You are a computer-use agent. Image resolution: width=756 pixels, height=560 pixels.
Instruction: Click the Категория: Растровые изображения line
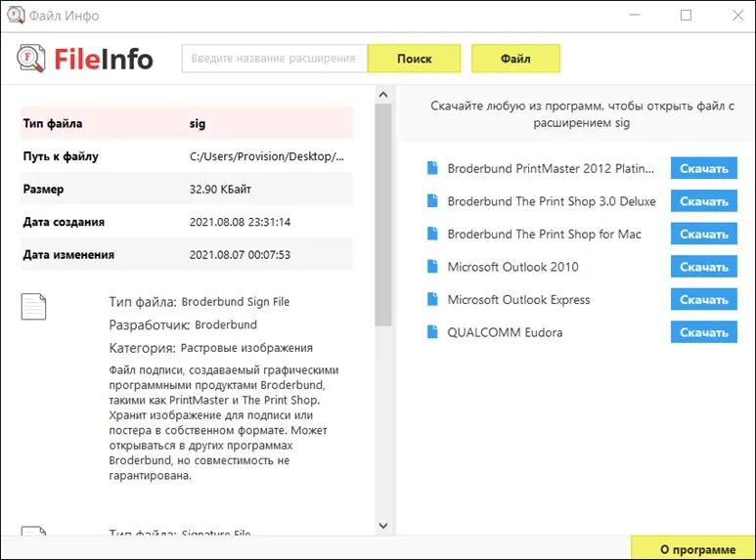tap(210, 348)
